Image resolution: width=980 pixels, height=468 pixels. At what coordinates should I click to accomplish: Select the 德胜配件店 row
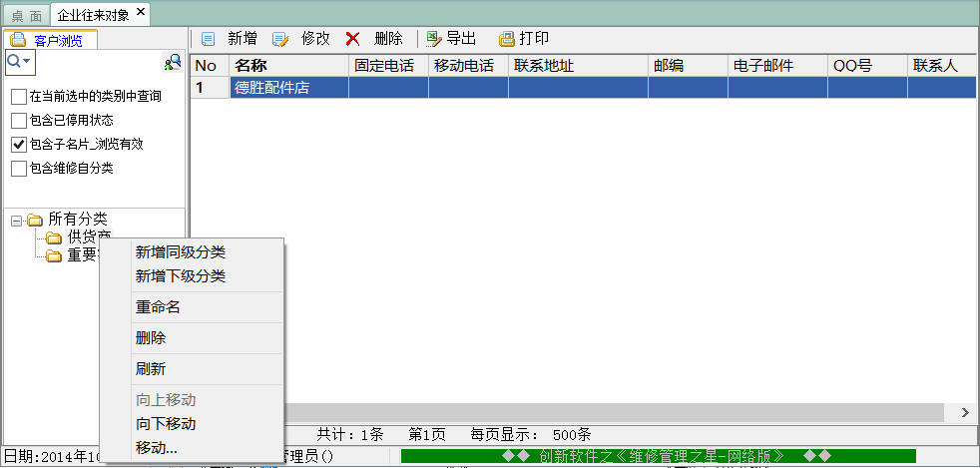coord(583,88)
